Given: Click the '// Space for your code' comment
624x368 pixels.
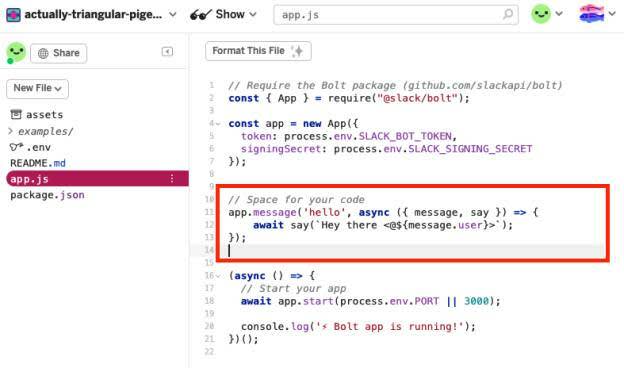Looking at the screenshot, I should pyautogui.click(x=296, y=199).
